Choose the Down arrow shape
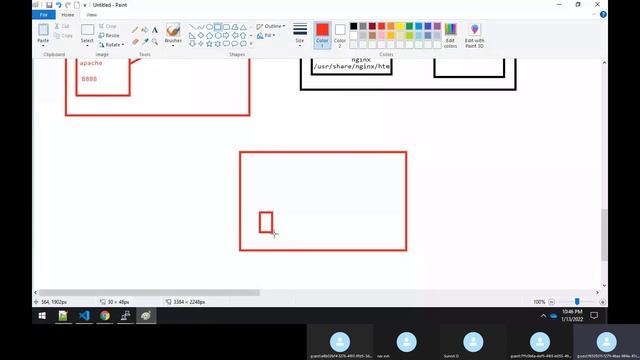Screen dimensions: 640x360 tap(192, 44)
